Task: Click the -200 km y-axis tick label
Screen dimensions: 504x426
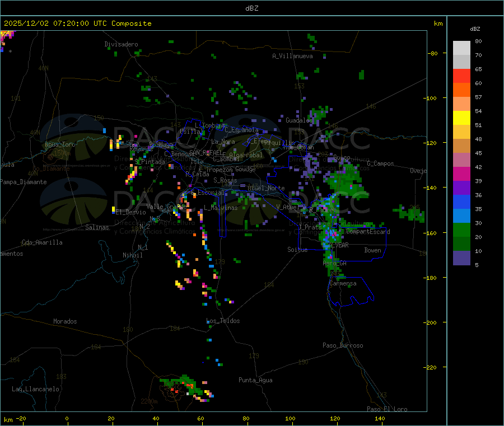Action: (x=430, y=322)
